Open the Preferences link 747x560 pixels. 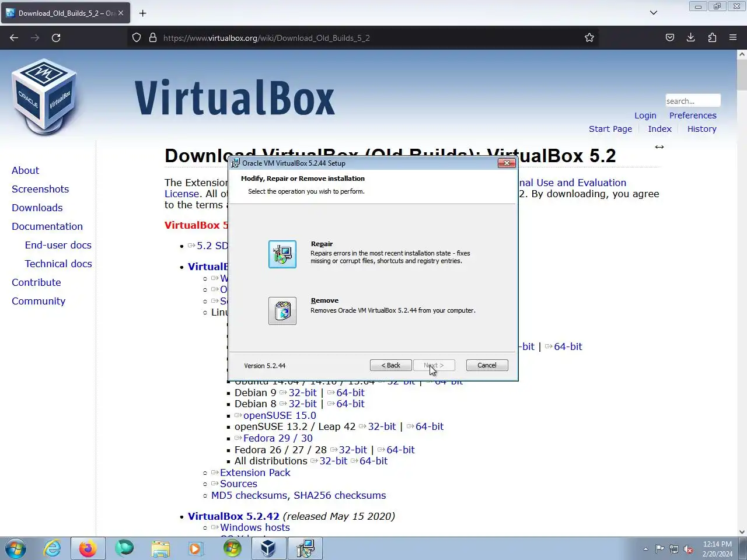point(693,116)
